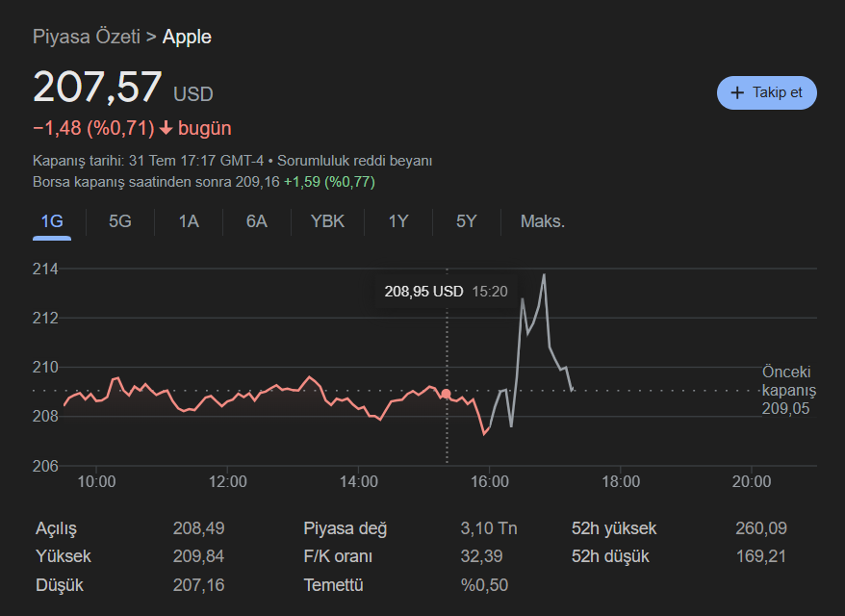Click the −1,48 (%0,71) price change
Screen dimensions: 845x616
(93, 128)
